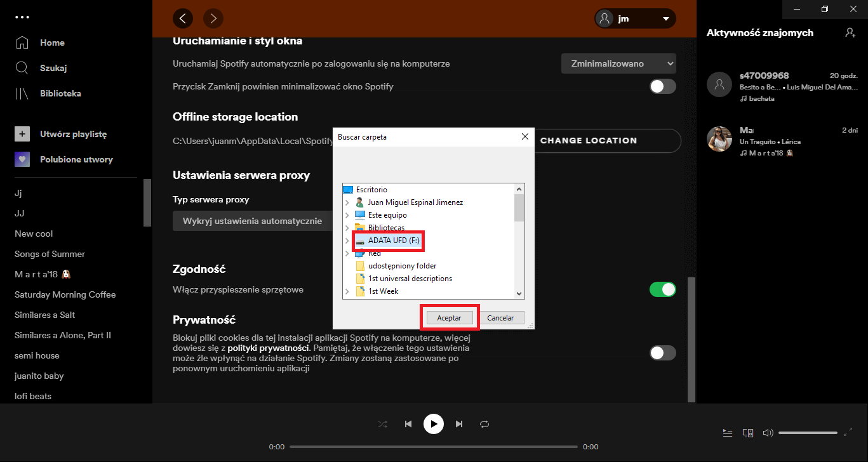Navigate back with left arrow button
The image size is (868, 462).
point(183,18)
